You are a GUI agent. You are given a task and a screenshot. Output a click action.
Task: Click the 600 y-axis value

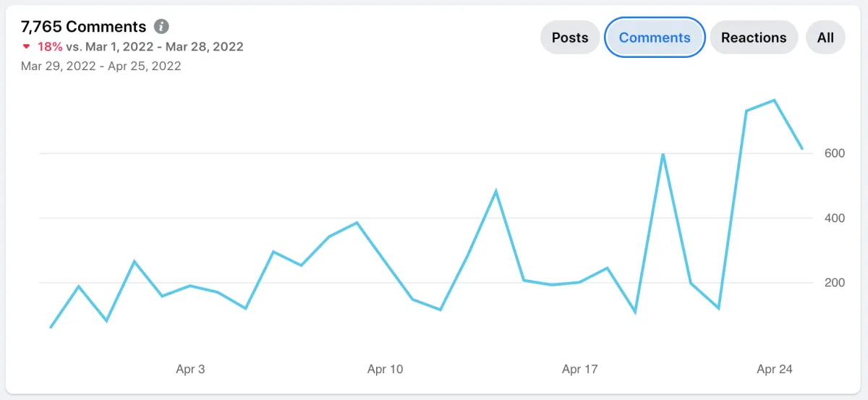834,153
